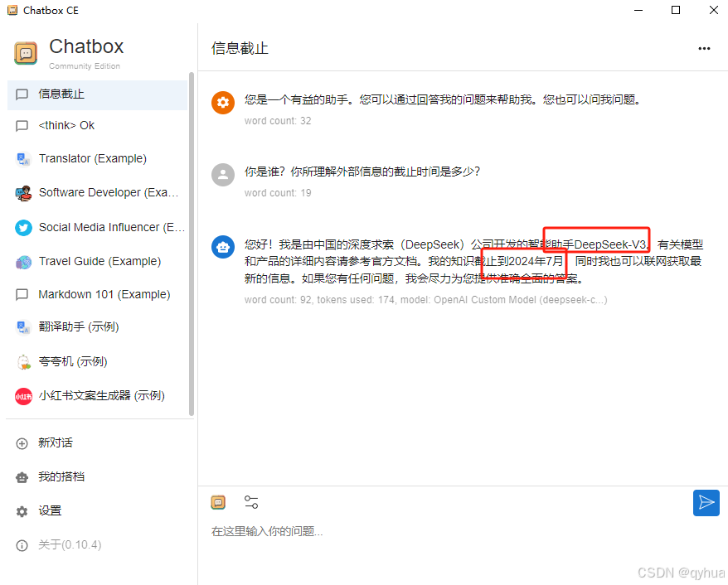Open the three-dot conversation options menu
This screenshot has height=585, width=728.
pos(704,49)
